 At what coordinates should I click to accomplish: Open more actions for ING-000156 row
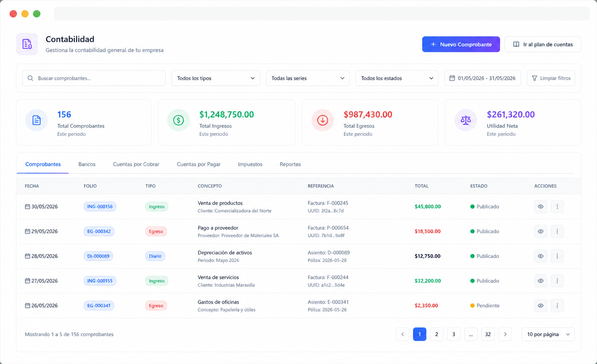(x=557, y=206)
